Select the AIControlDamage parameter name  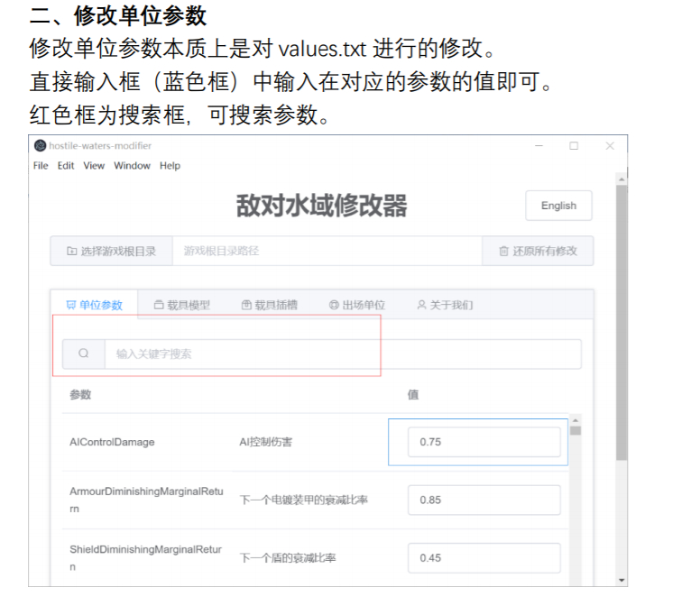tap(112, 442)
